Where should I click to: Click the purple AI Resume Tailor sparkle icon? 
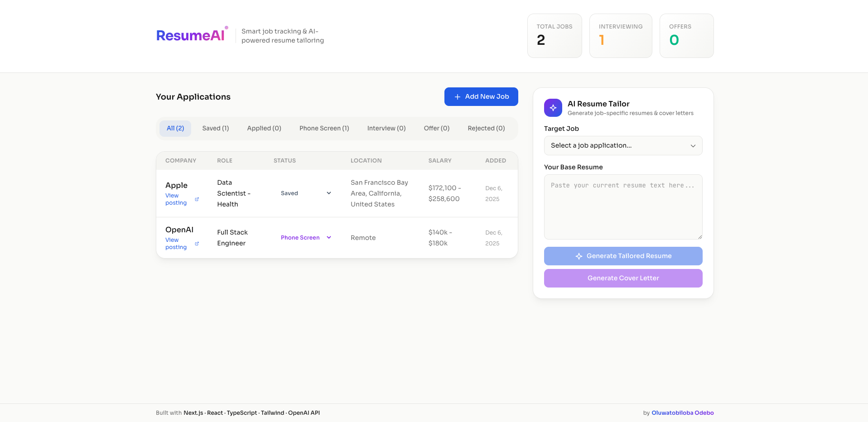(x=553, y=108)
